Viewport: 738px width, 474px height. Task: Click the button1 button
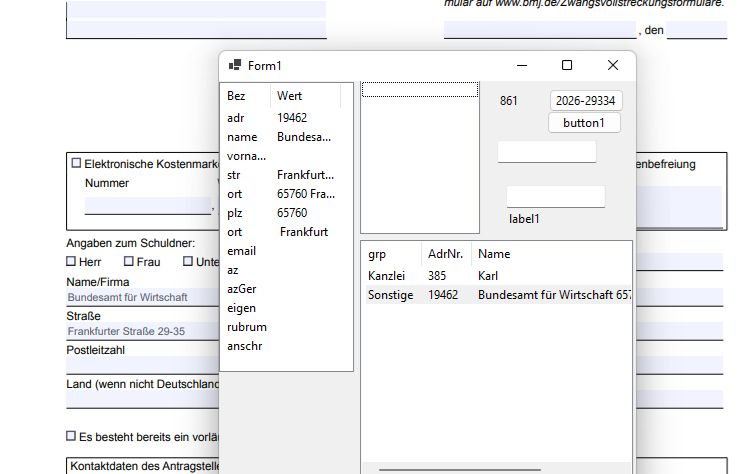pos(584,123)
